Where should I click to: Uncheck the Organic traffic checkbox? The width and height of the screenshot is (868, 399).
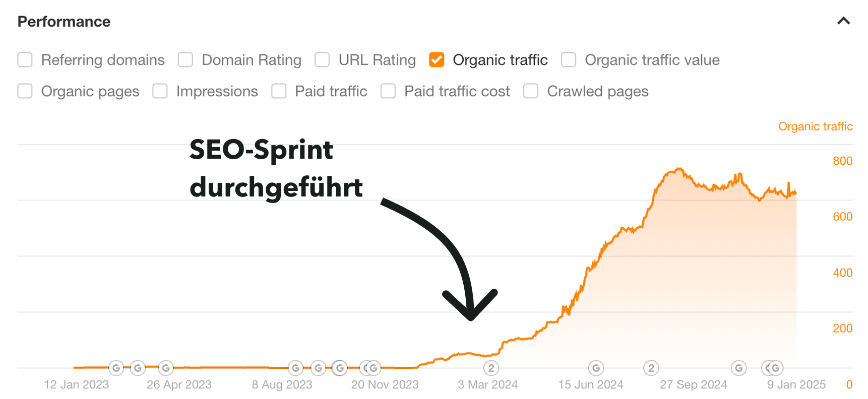(x=437, y=59)
